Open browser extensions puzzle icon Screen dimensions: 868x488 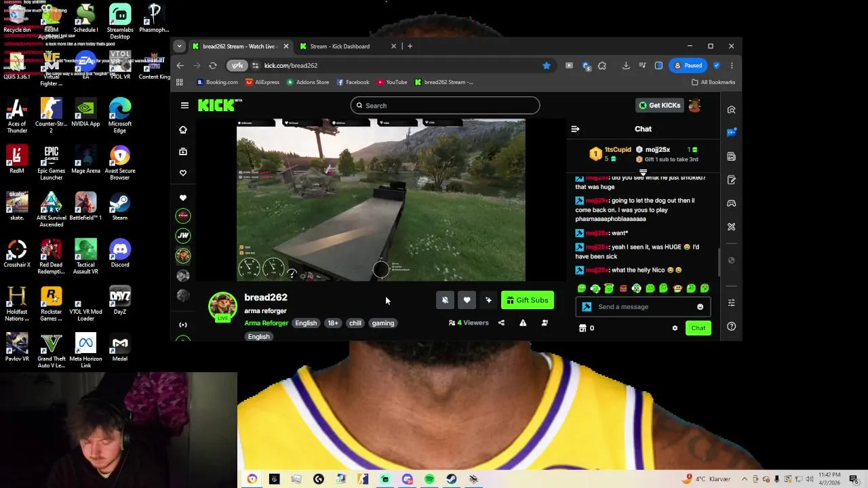[602, 66]
